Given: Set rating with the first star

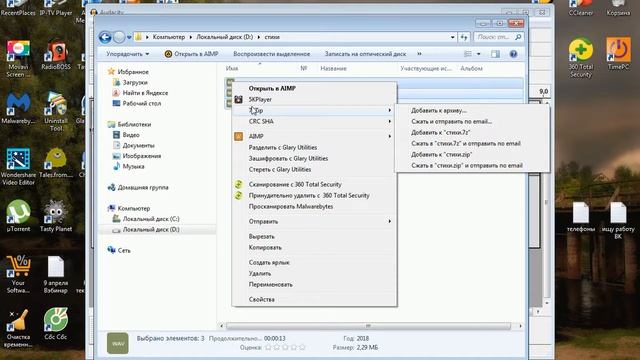Looking at the screenshot, I should (x=268, y=348).
